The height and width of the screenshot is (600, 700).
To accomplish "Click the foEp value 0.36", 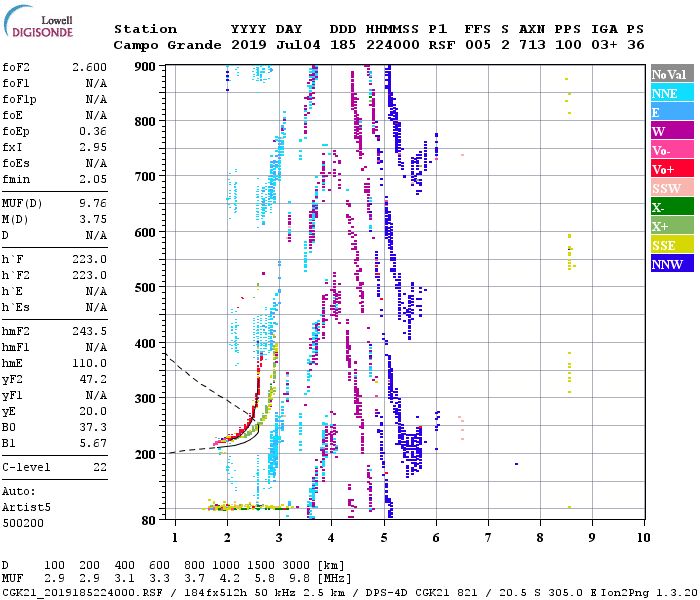I will [x=93, y=131].
